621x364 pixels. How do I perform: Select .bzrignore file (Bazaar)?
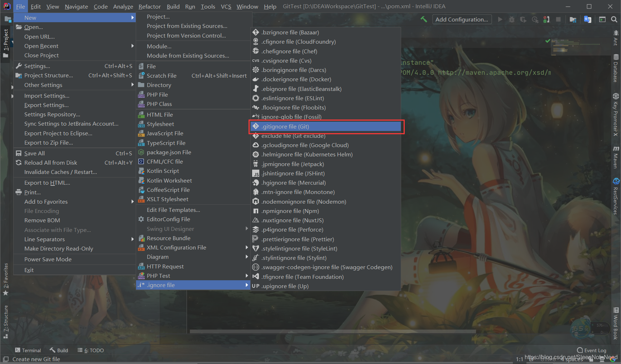tap(326, 32)
